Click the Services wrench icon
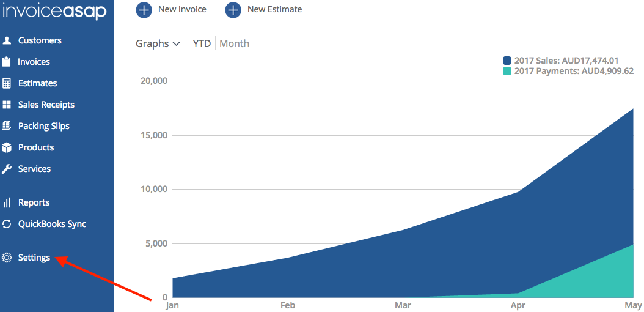Screen dimensions: 644x312 [x=7, y=169]
